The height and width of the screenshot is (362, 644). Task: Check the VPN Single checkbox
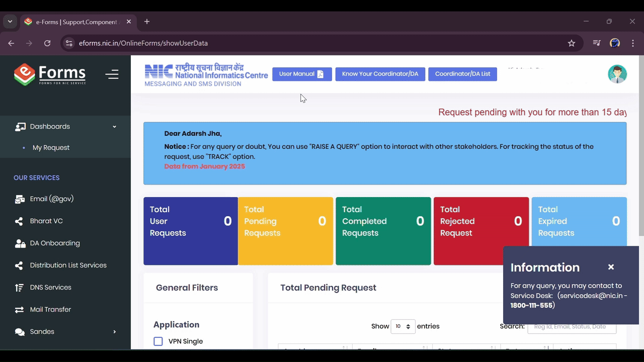click(x=158, y=341)
